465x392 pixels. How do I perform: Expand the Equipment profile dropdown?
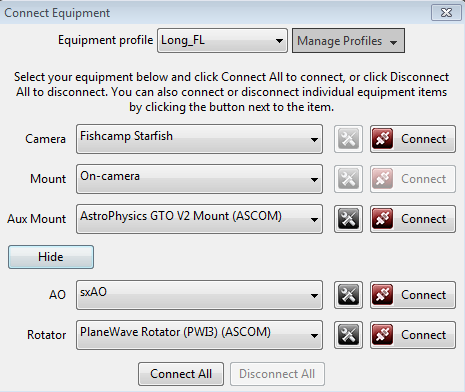point(222,41)
